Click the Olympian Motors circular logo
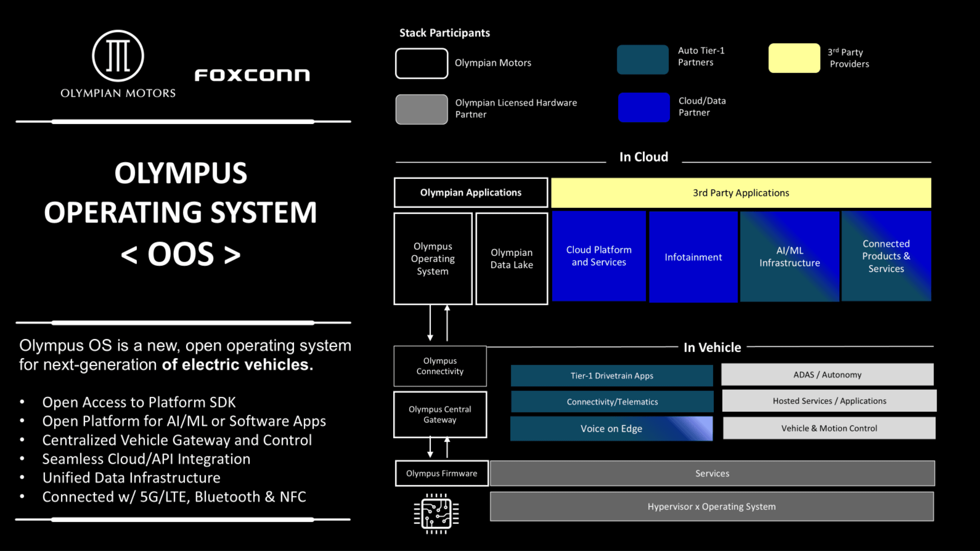Image resolution: width=980 pixels, height=551 pixels. point(118,56)
